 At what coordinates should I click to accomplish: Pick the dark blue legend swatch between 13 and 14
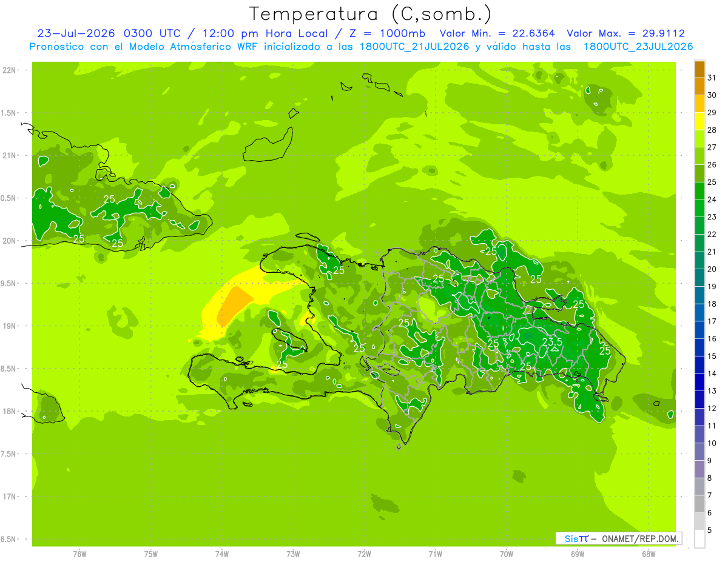(x=699, y=382)
